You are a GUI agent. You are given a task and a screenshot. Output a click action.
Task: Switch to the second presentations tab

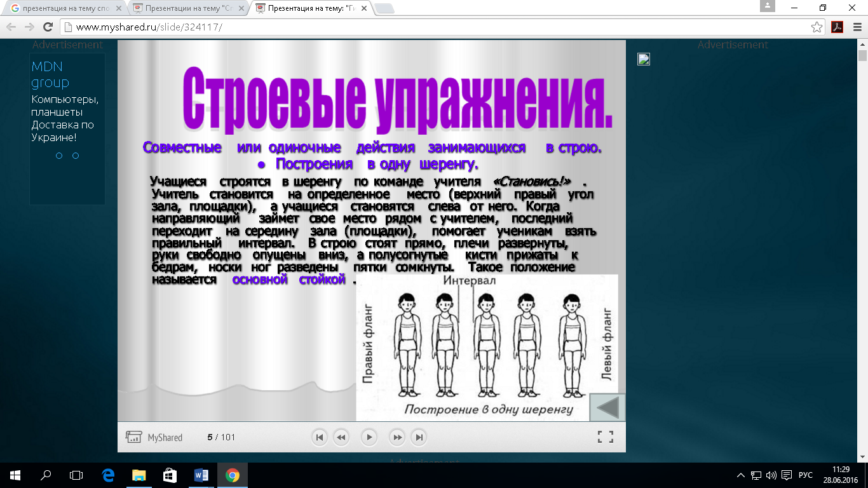point(186,8)
